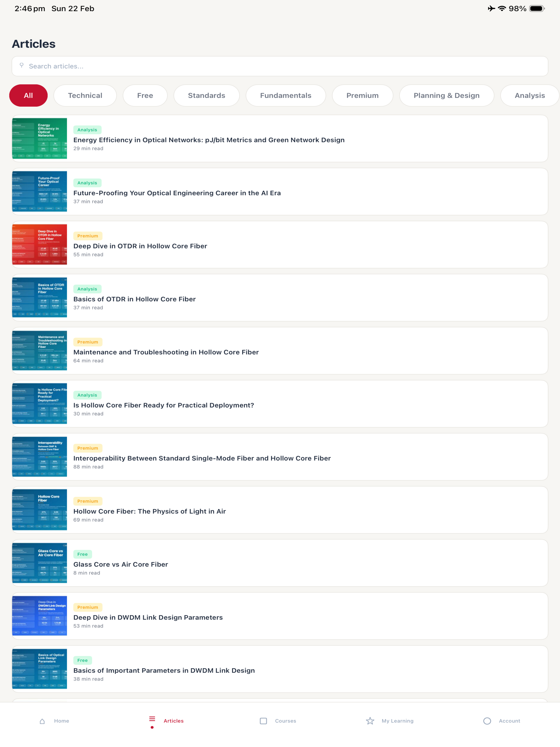Viewport: 560px width, 747px height.
Task: Open Energy Efficiency in Optical Networks thumbnail
Action: tap(40, 138)
